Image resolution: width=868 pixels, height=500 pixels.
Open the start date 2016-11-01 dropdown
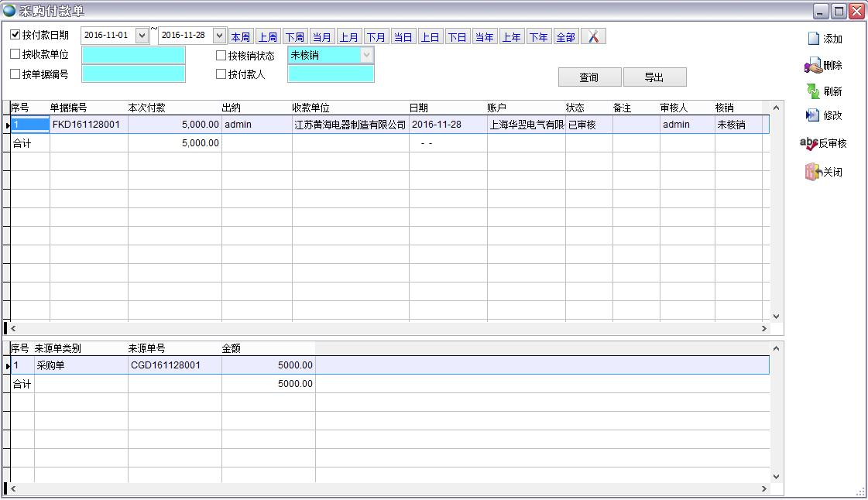point(142,36)
